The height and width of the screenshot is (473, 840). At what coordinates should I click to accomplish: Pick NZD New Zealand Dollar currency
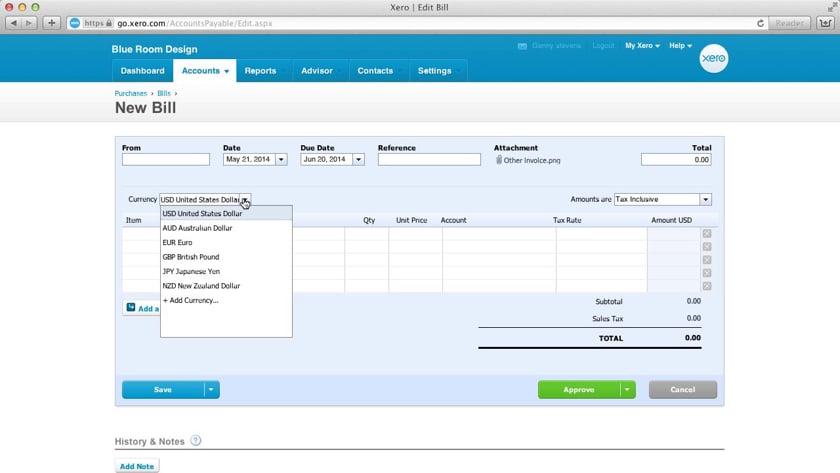tap(226, 286)
